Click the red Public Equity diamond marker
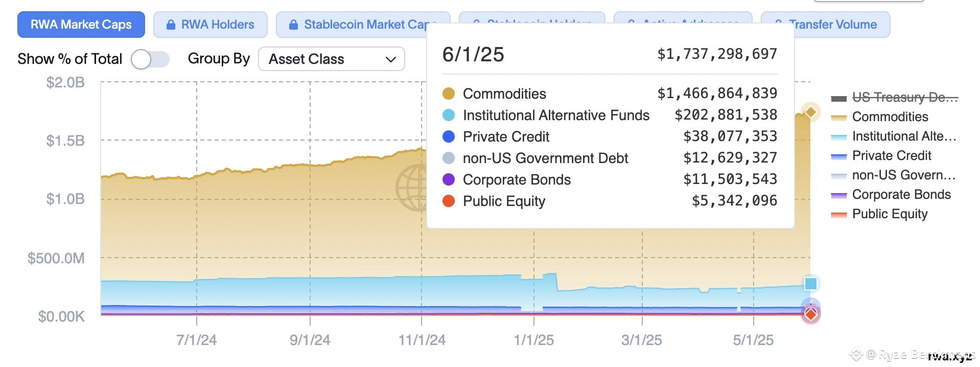The height and width of the screenshot is (367, 980). [811, 314]
